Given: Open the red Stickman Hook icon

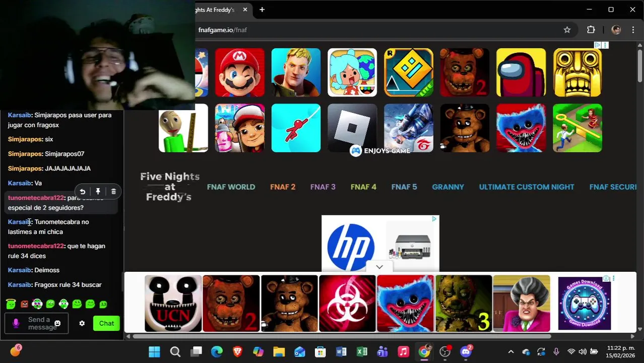Looking at the screenshot, I should 296,128.
